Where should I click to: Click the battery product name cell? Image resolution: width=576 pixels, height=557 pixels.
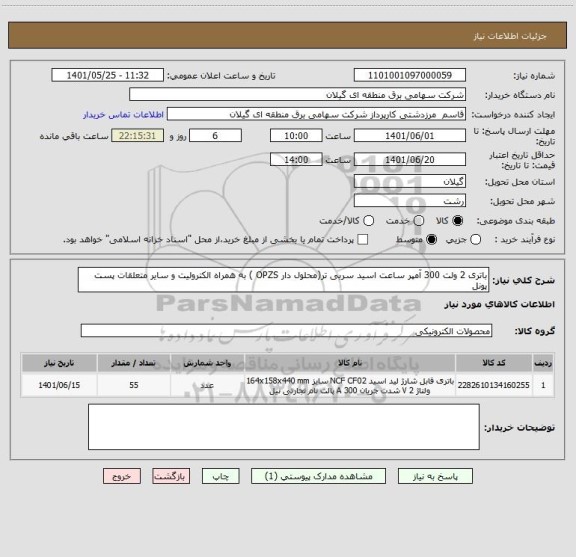point(350,385)
